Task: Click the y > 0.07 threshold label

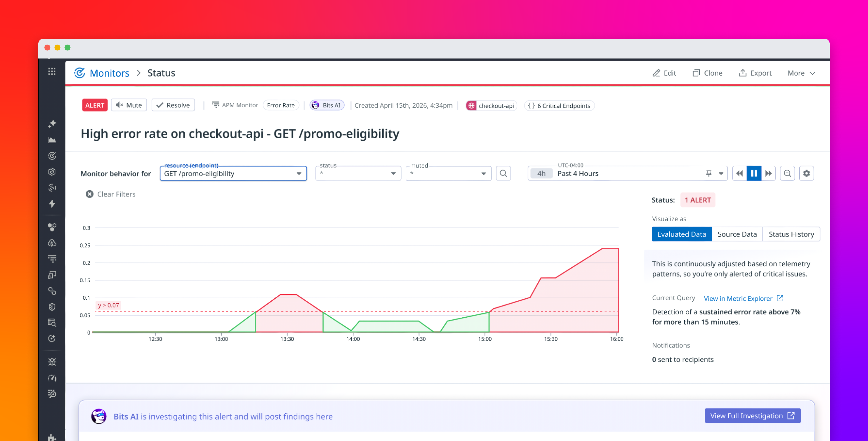Action: pyautogui.click(x=108, y=305)
